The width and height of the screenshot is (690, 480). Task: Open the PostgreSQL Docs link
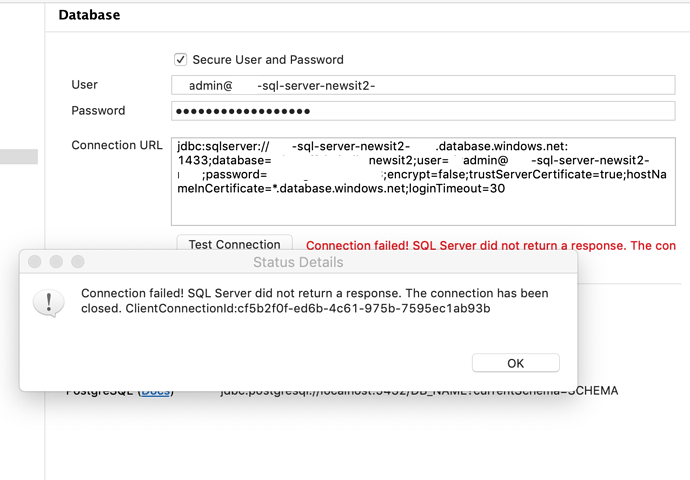coord(155,391)
